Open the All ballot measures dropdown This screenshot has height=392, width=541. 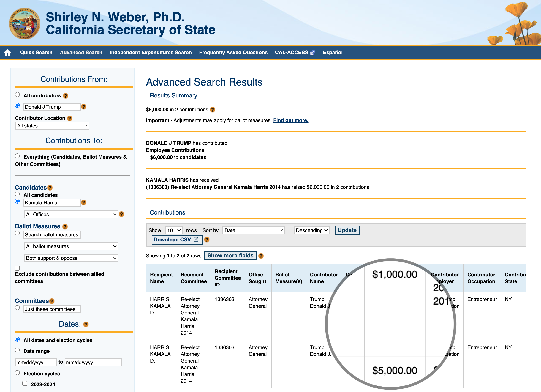click(71, 246)
